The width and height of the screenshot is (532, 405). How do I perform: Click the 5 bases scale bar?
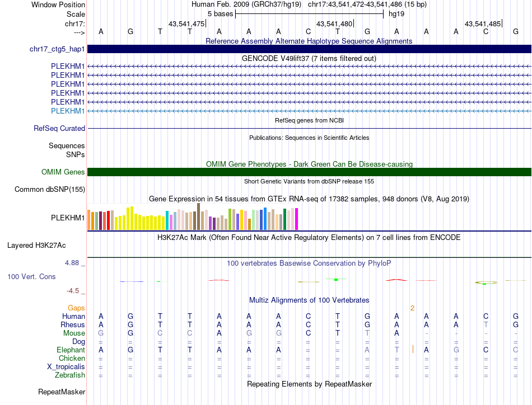[309, 13]
